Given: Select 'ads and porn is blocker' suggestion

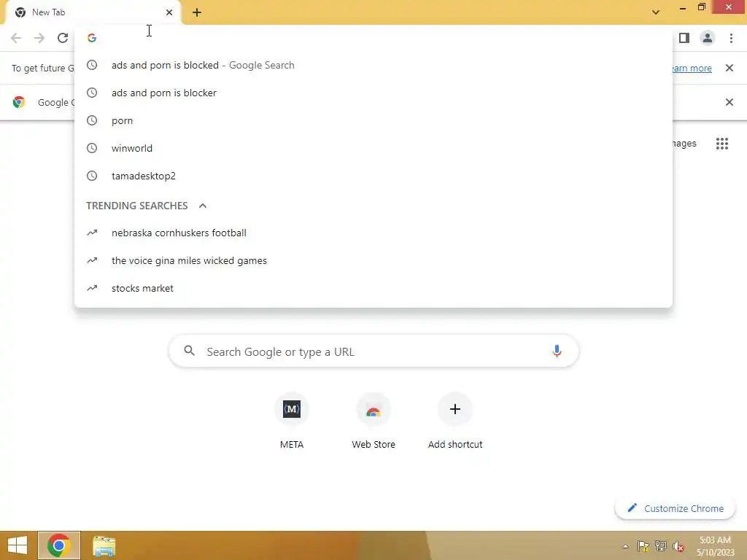Looking at the screenshot, I should pos(373,93).
